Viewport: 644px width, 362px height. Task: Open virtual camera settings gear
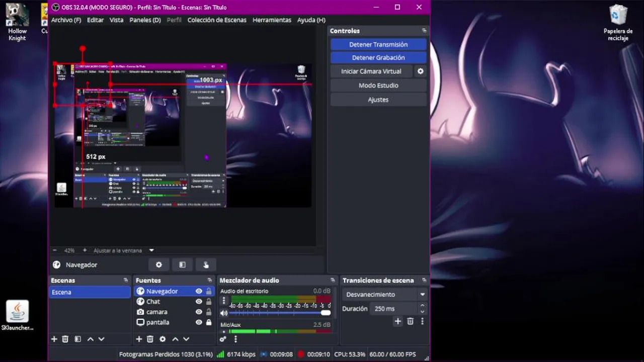tap(421, 71)
